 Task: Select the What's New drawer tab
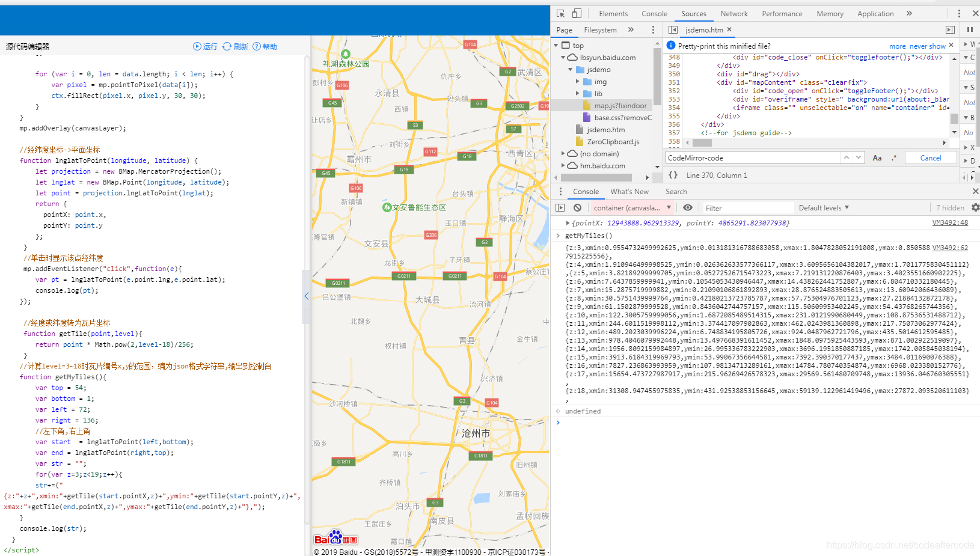pos(629,192)
